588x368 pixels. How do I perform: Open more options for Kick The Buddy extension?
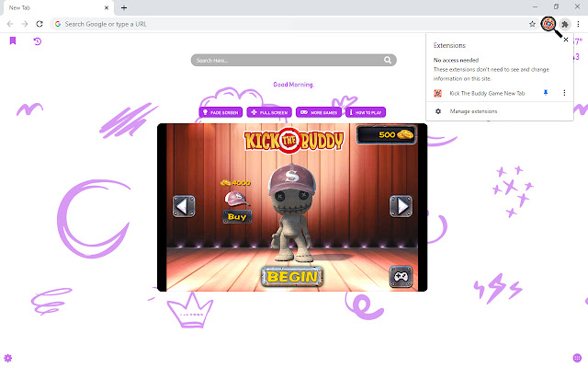coord(564,93)
